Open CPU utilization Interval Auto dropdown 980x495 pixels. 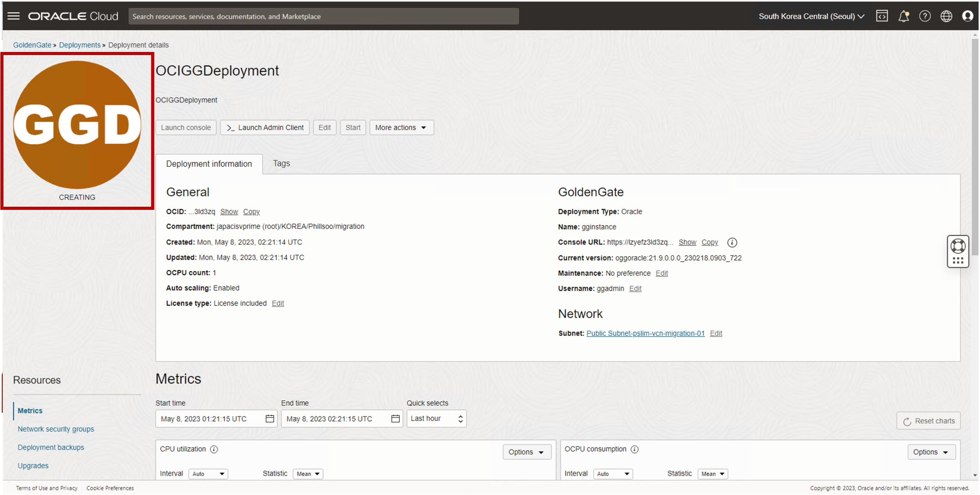coord(208,474)
